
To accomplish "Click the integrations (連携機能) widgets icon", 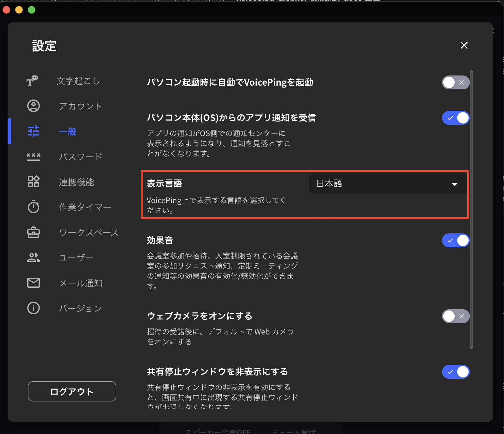I will (34, 182).
